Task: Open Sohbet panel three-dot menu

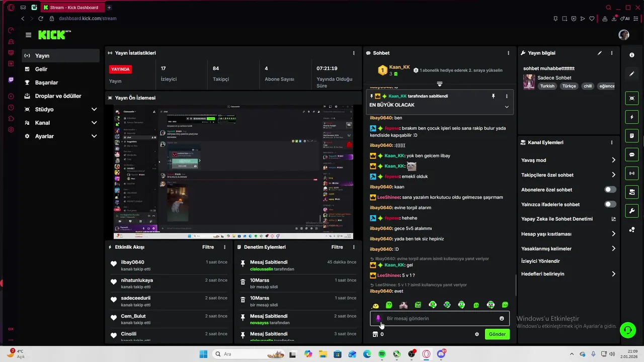Action: (x=508, y=53)
